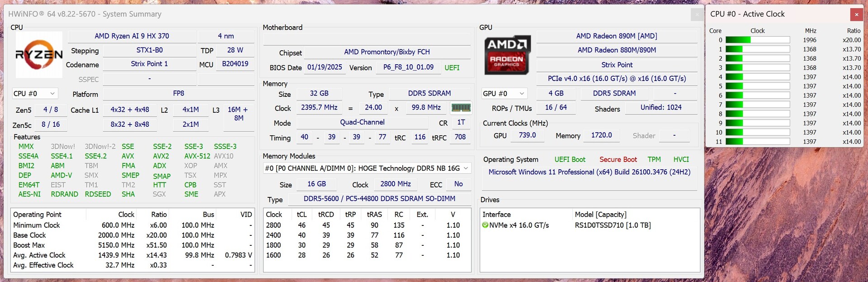Click the green UEFI label next to BIOS version
Viewport: 868px width, 282px height.
point(452,68)
